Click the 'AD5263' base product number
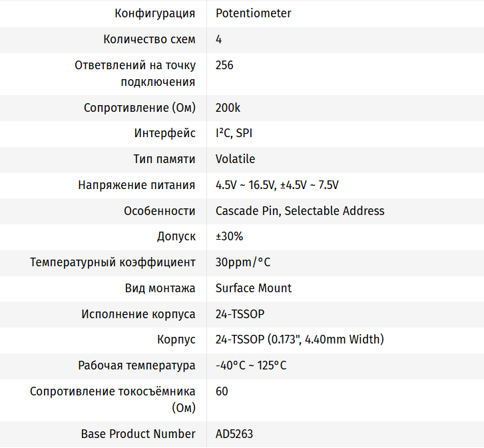 click(x=234, y=434)
